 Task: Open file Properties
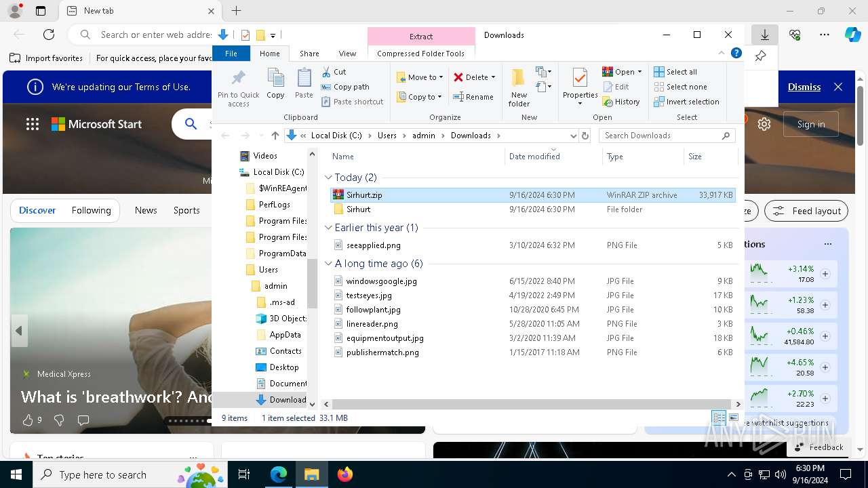click(x=580, y=87)
